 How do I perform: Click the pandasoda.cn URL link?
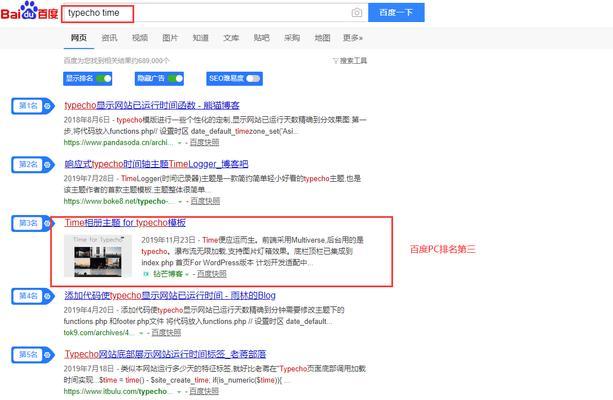tap(118, 143)
